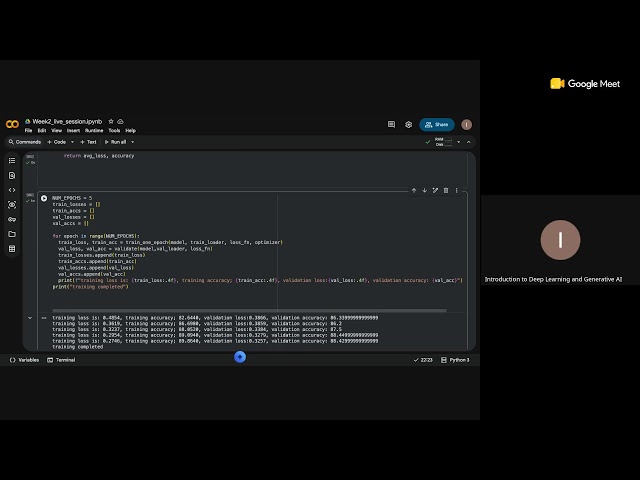Click the Share button
640x480 pixels.
[437, 124]
